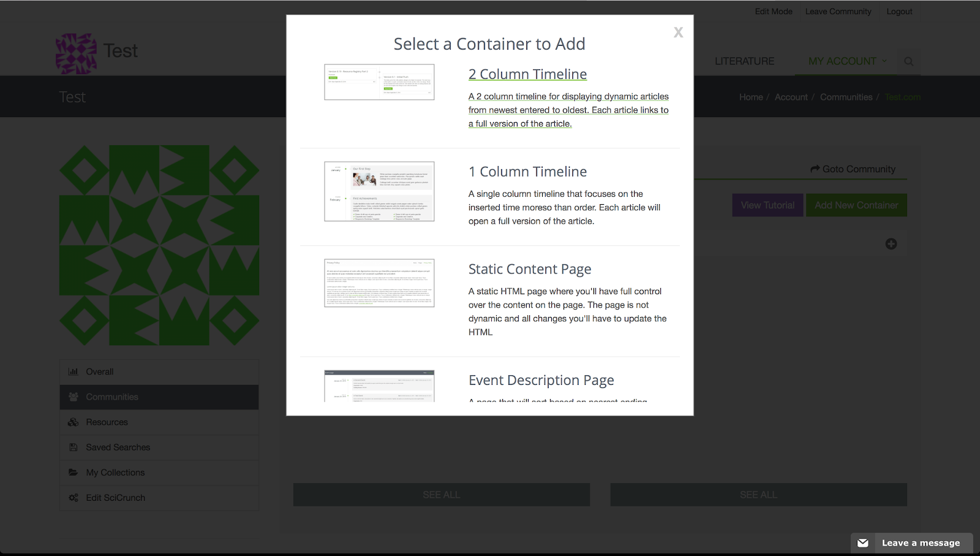Close the Select a Container dialog

[678, 32]
